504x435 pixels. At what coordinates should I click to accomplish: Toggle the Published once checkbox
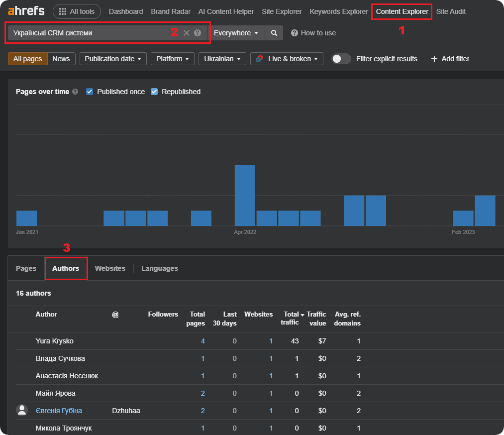(x=90, y=92)
